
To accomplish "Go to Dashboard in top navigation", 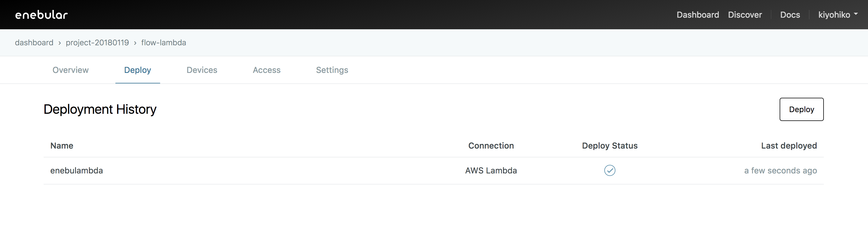I will pos(697,15).
